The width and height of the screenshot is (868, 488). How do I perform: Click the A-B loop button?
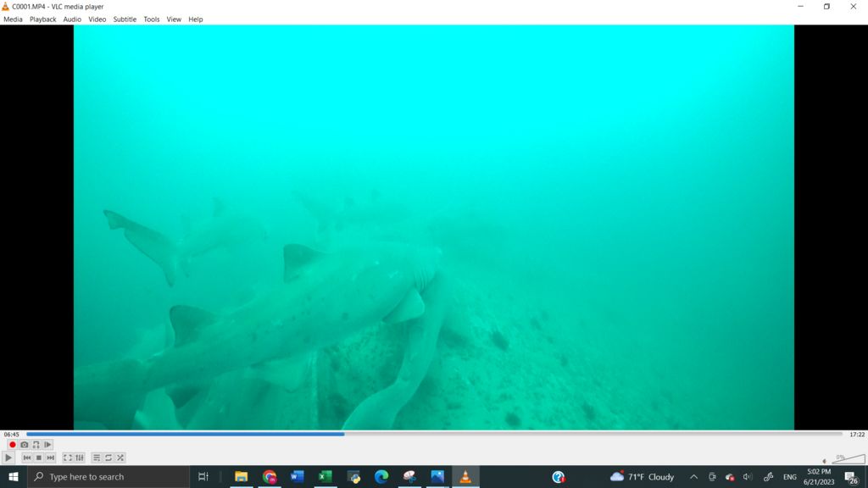36,445
